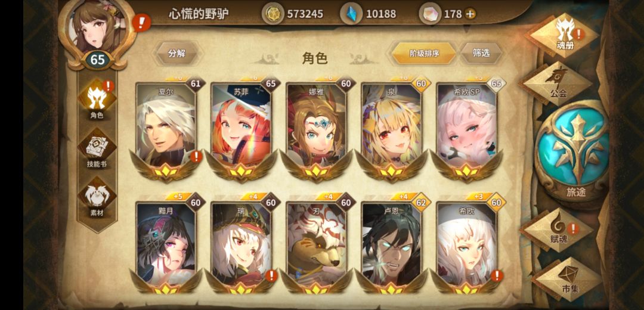Open the 市集 market icon

(569, 279)
